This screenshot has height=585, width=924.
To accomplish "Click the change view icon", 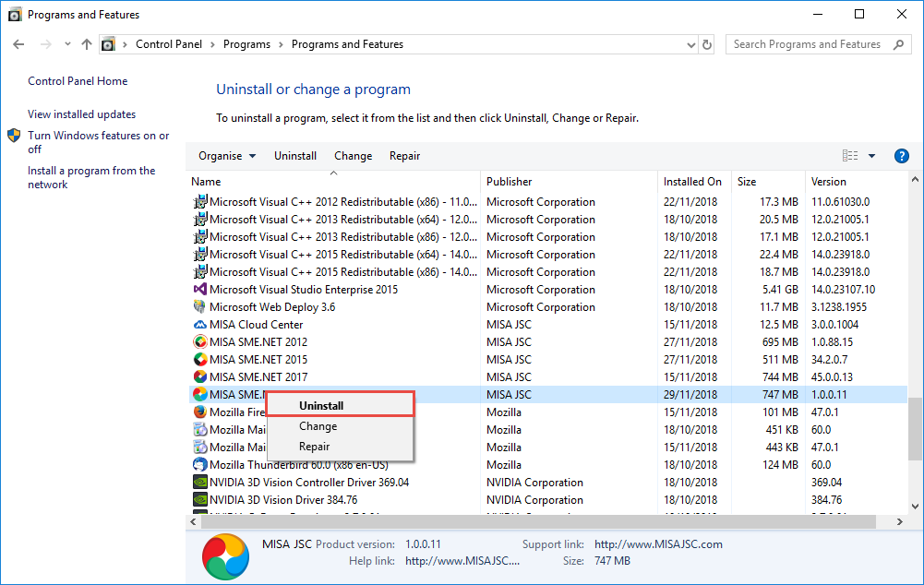I will coord(850,156).
